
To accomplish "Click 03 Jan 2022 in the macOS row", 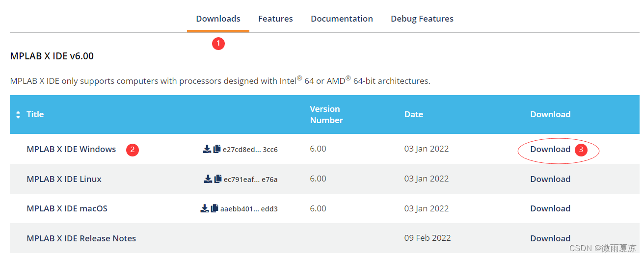I will click(427, 208).
